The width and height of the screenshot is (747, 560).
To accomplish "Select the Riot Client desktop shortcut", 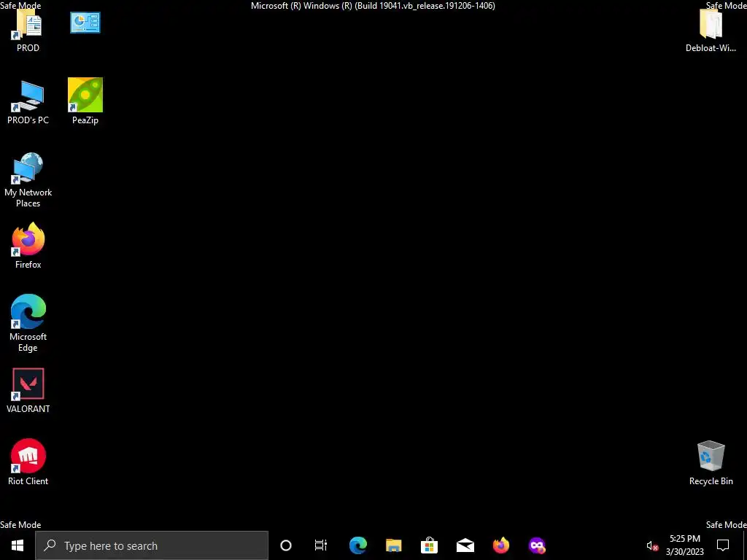I will pos(28,462).
